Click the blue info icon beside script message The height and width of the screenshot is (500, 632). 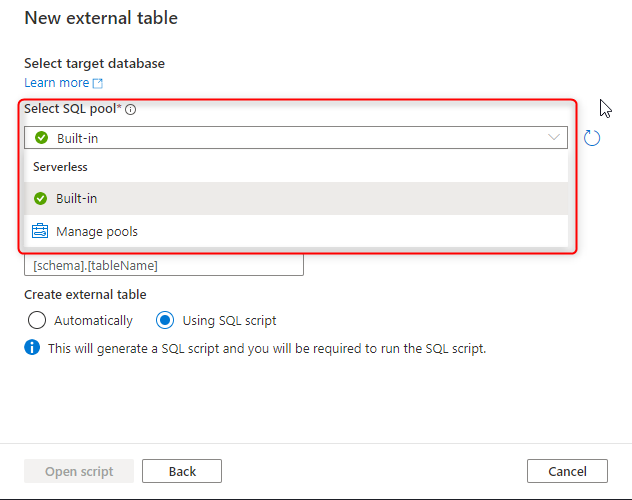pos(32,347)
